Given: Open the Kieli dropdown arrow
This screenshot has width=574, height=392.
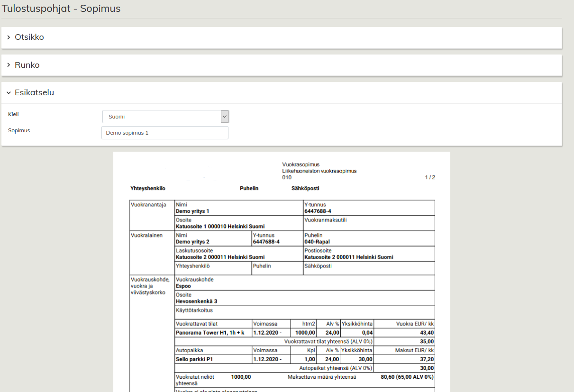Looking at the screenshot, I should pos(225,117).
